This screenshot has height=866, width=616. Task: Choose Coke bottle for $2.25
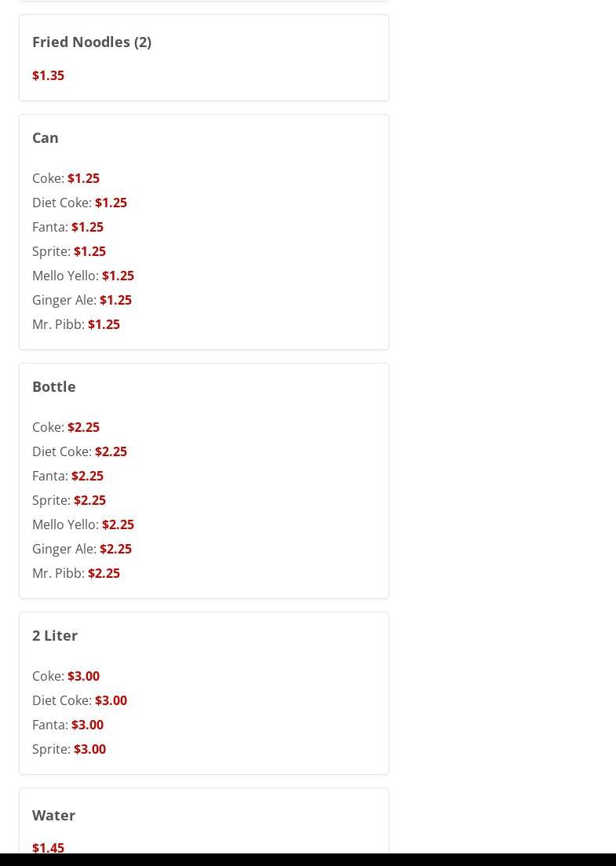coord(66,427)
